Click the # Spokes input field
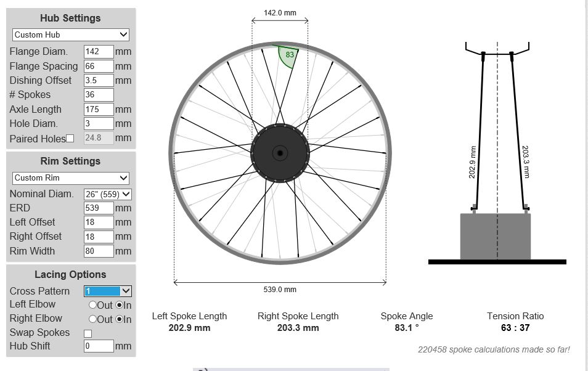 (99, 95)
